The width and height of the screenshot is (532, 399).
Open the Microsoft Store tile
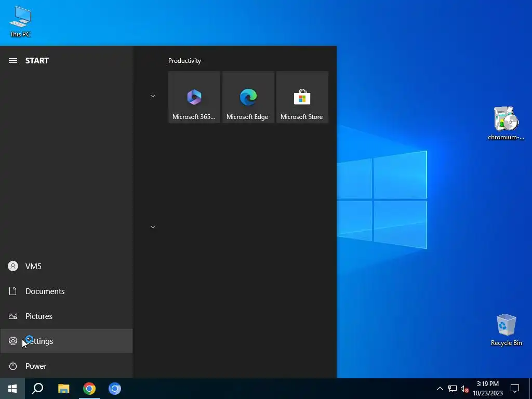click(x=302, y=97)
